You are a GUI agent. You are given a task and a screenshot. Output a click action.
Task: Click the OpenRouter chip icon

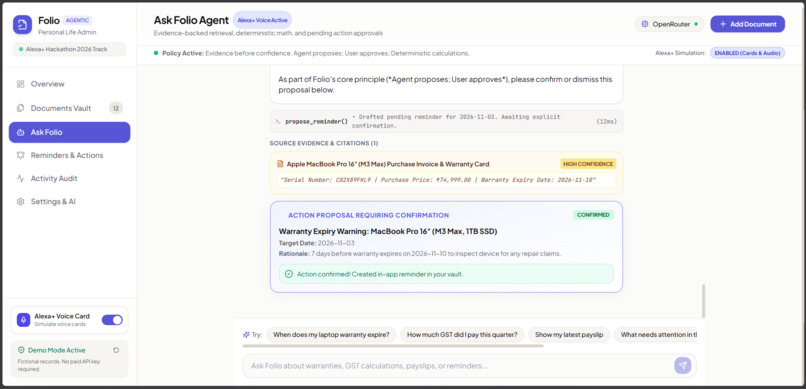tap(645, 24)
